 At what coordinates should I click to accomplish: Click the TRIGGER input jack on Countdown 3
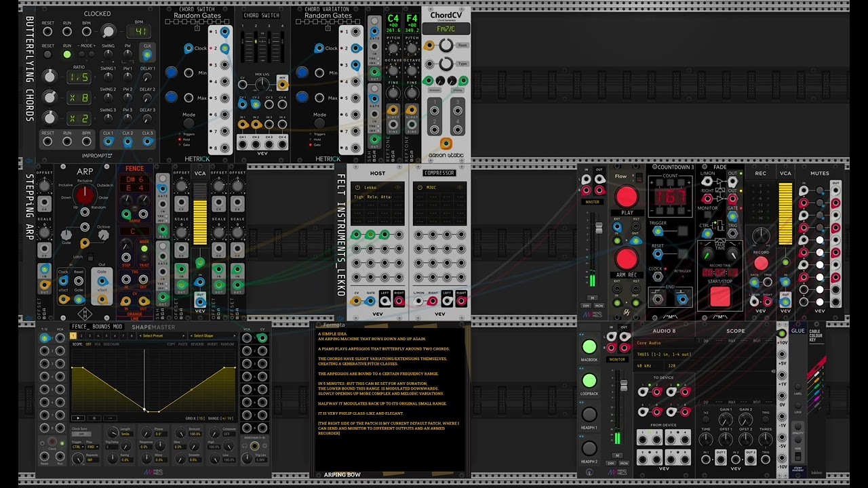tap(658, 230)
